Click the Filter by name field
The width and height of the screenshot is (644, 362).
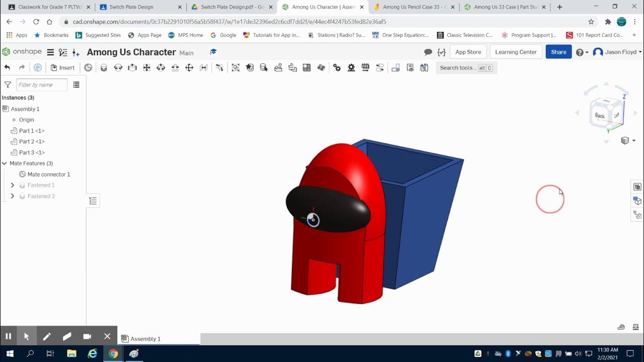(x=42, y=85)
